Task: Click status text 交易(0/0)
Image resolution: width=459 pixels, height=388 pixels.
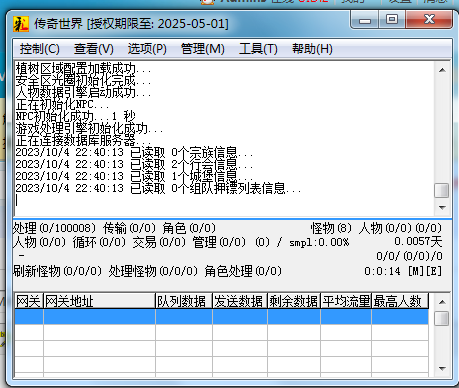Action: (159, 242)
